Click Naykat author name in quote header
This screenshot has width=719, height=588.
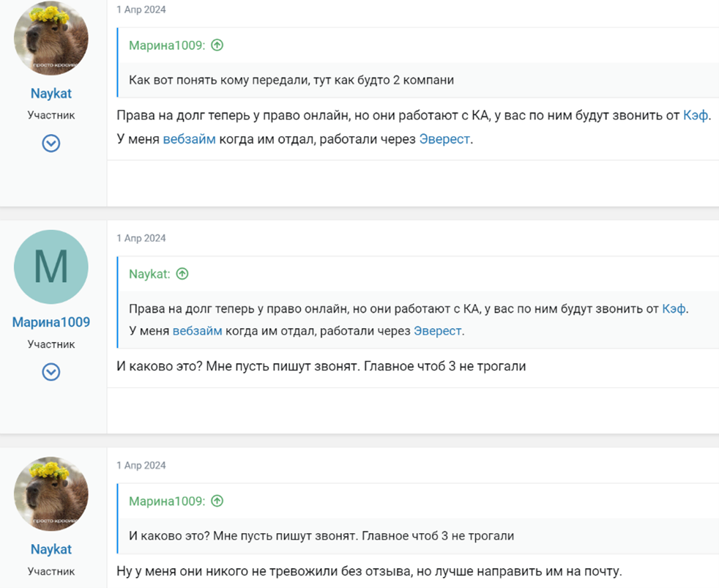149,274
